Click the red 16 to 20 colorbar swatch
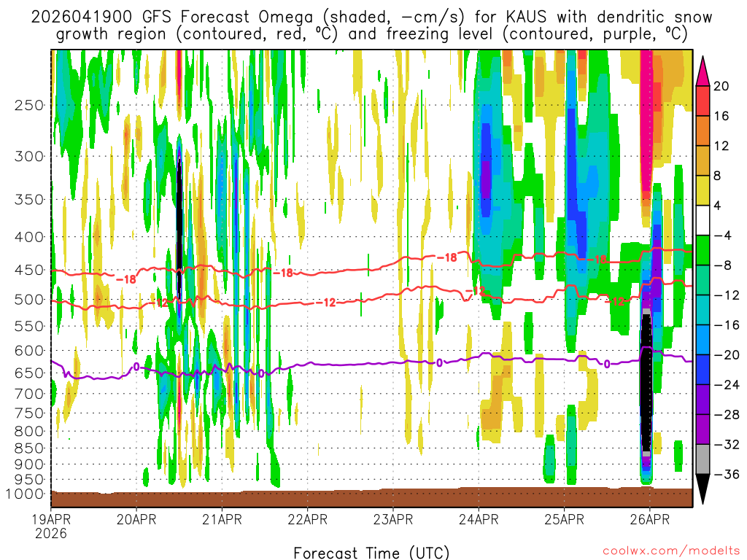 click(703, 101)
